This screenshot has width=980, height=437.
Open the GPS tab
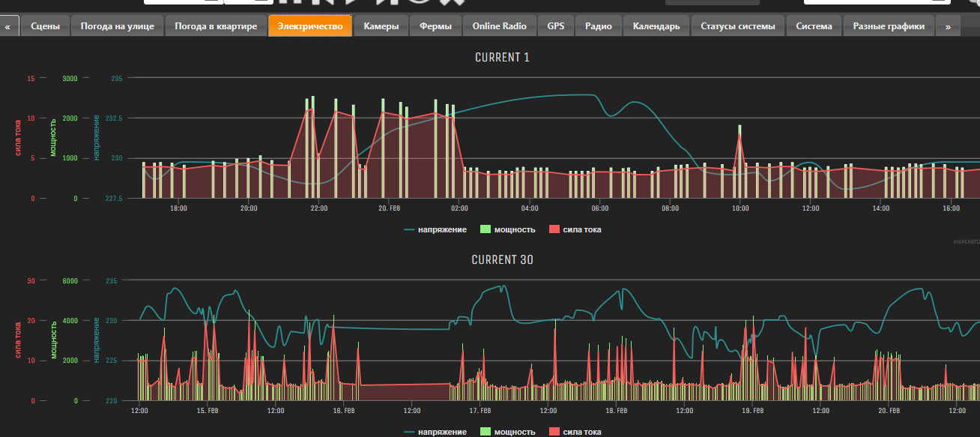[555, 26]
